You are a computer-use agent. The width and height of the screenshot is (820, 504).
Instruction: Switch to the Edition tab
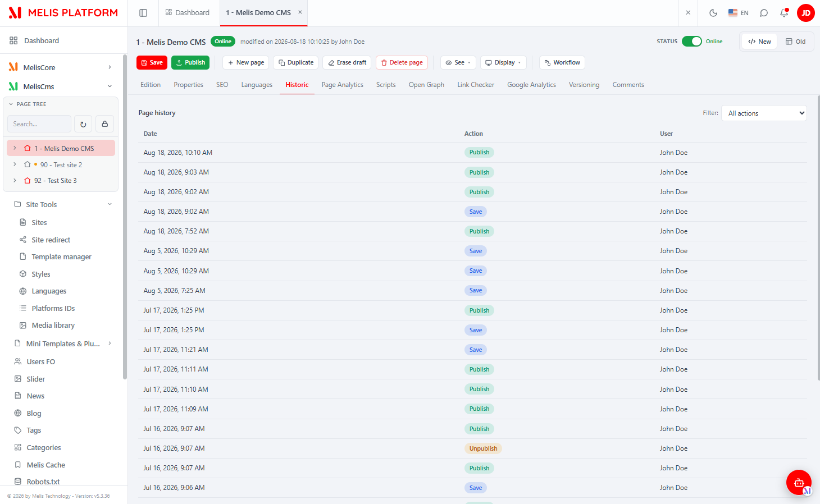(151, 85)
